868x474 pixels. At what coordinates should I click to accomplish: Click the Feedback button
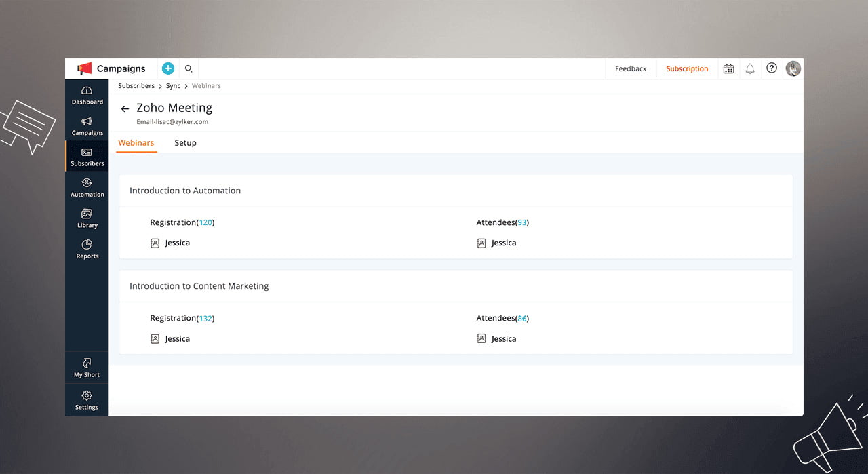tap(631, 68)
